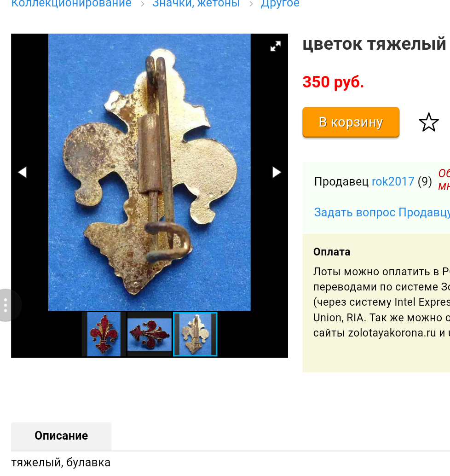
Task: Go to Коллекционирование breadcrumb
Action: [71, 4]
